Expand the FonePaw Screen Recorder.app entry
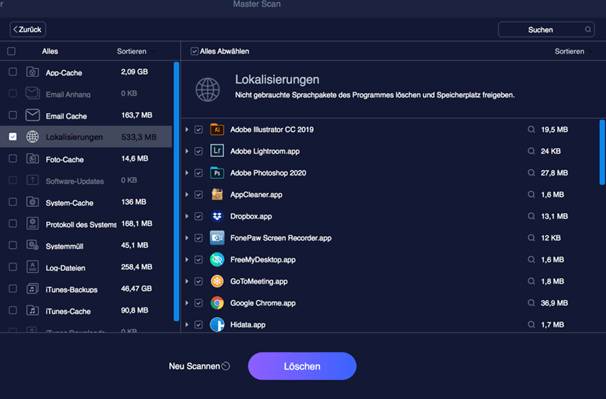Image resolution: width=606 pixels, height=399 pixels. coord(187,238)
